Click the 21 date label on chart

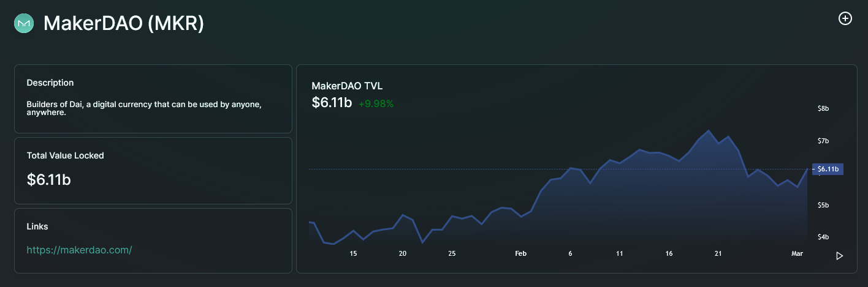tap(718, 253)
